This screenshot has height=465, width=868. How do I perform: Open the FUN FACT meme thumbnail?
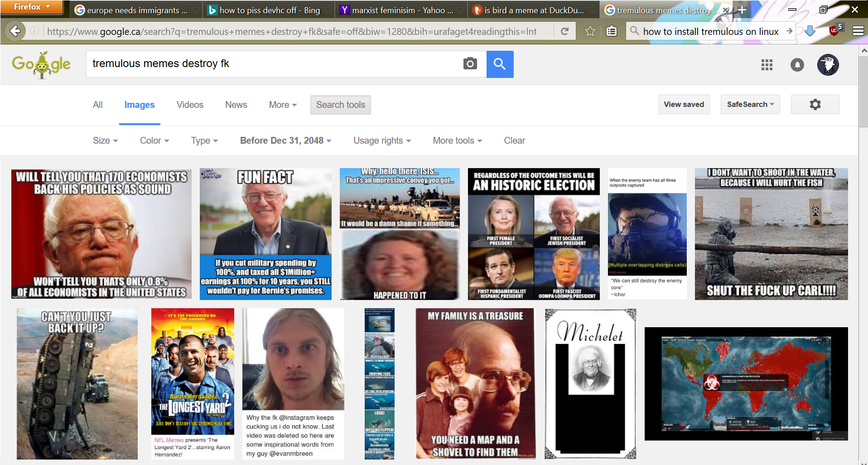[265, 234]
